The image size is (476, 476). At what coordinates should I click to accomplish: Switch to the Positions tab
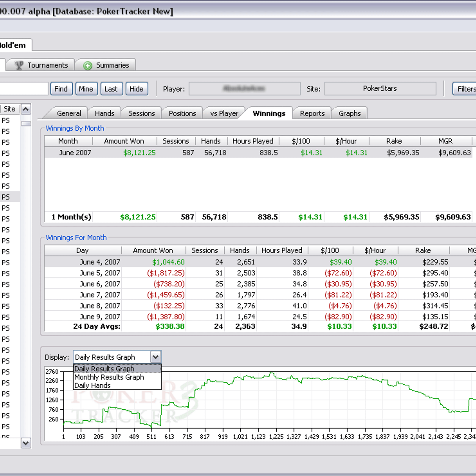[x=182, y=113]
